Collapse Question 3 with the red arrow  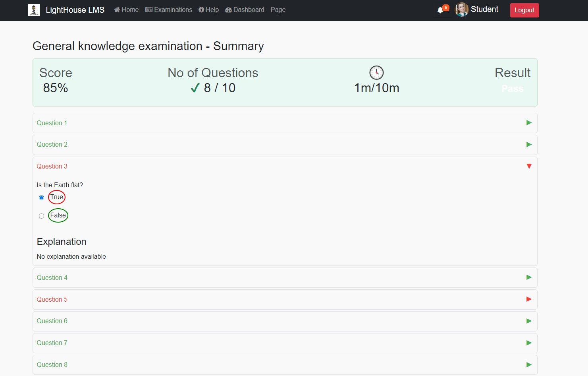pyautogui.click(x=529, y=166)
